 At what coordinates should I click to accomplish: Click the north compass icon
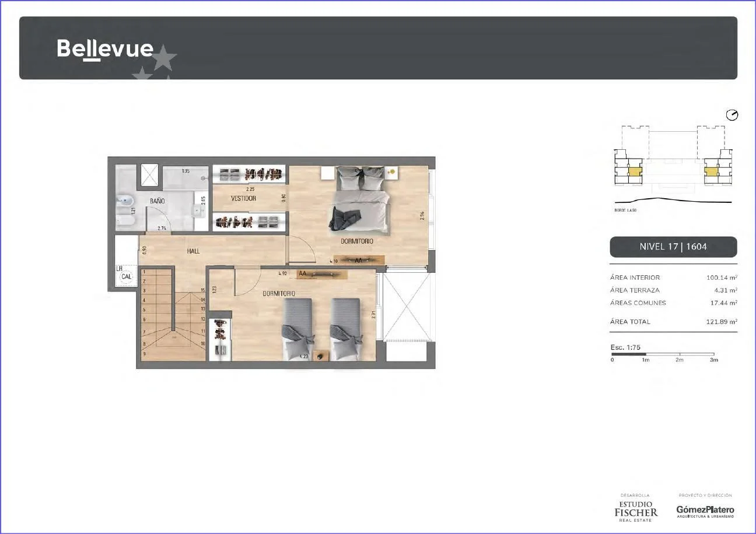(731, 115)
